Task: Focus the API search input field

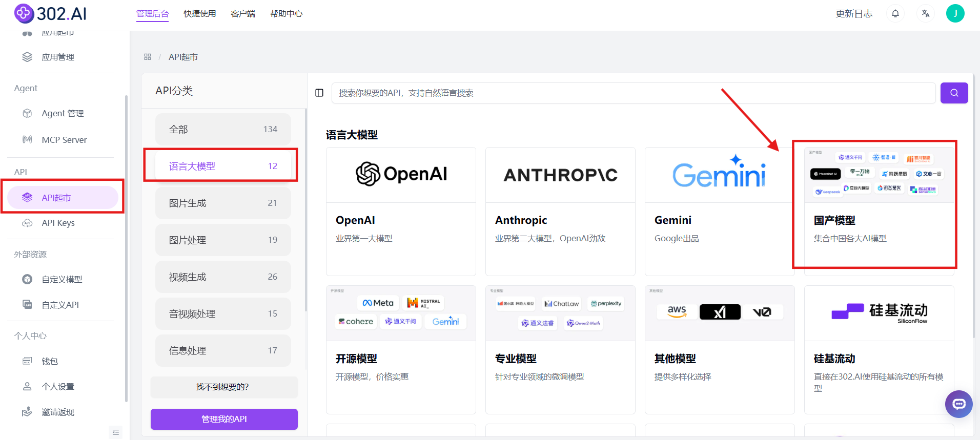Action: tap(634, 93)
